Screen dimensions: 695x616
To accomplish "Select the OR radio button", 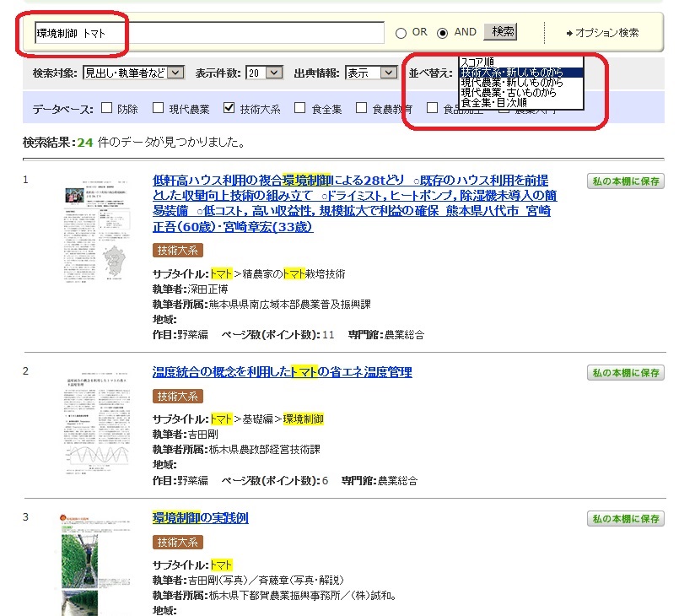I will pos(401,33).
